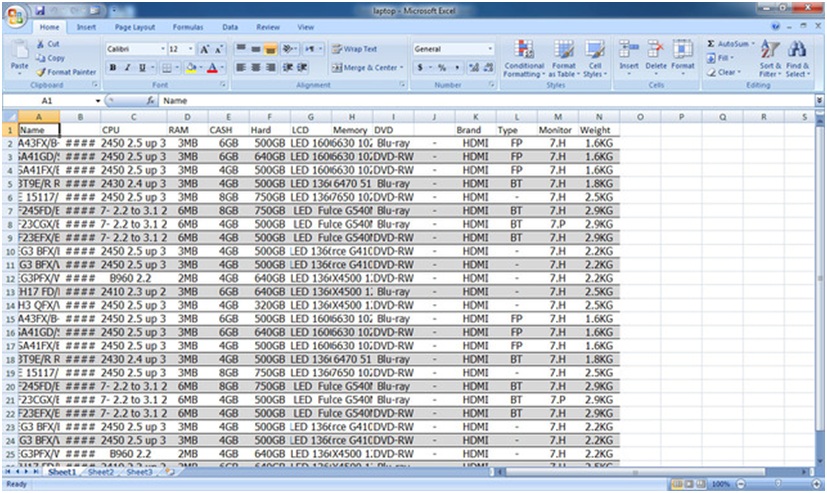Open Sort & Filter menu

coord(770,59)
